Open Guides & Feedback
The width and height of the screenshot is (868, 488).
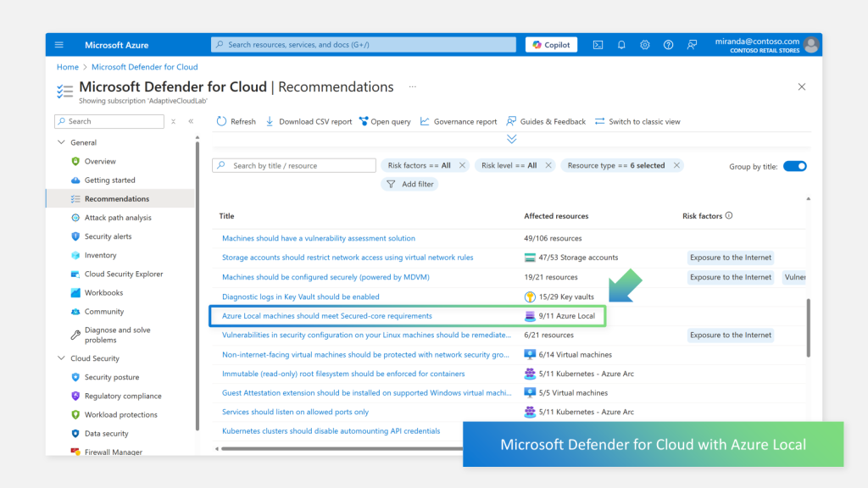[546, 122]
